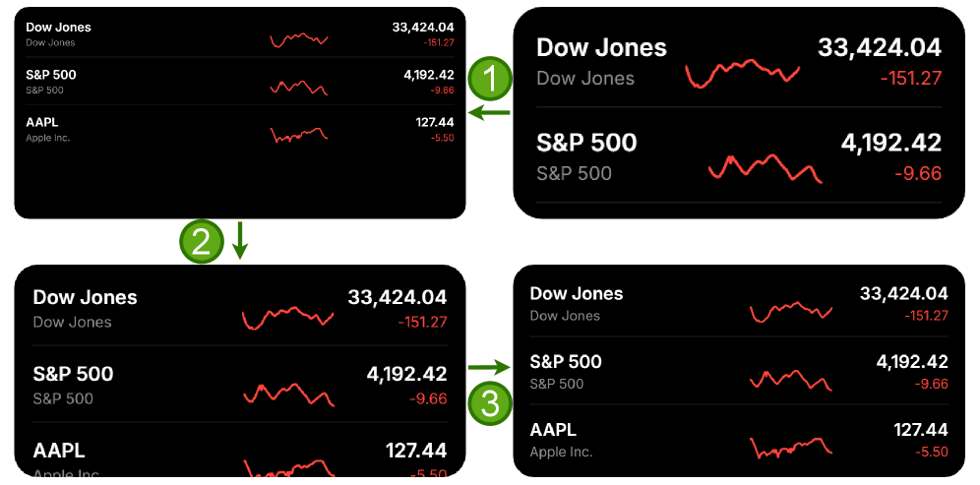Click Dow Jones sparkline below the down arrow
Screen dimensions: 980x485
click(x=287, y=317)
